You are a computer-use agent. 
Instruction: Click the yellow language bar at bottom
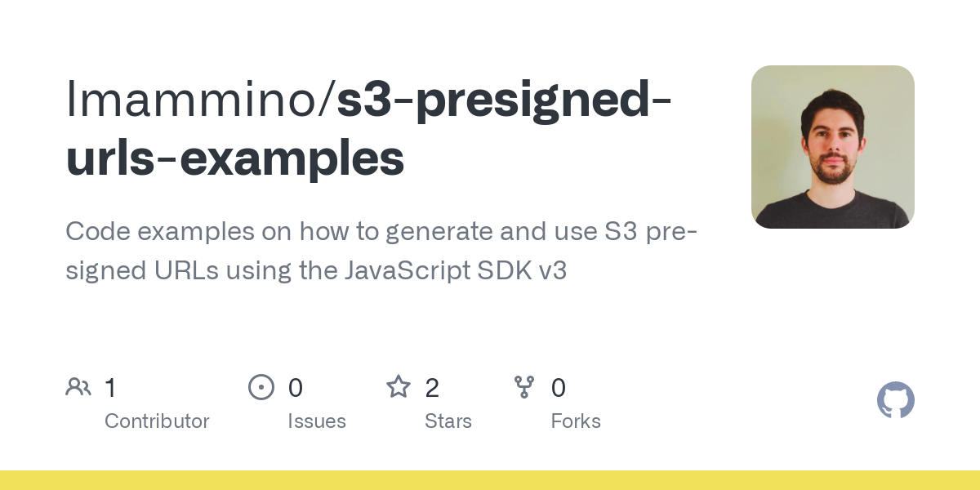[x=490, y=480]
